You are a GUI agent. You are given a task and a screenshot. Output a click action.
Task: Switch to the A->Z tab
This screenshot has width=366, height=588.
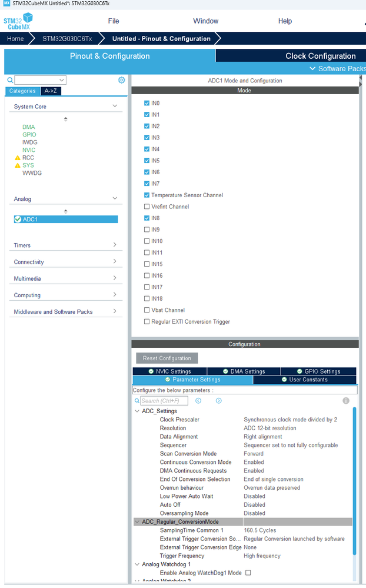coord(51,91)
